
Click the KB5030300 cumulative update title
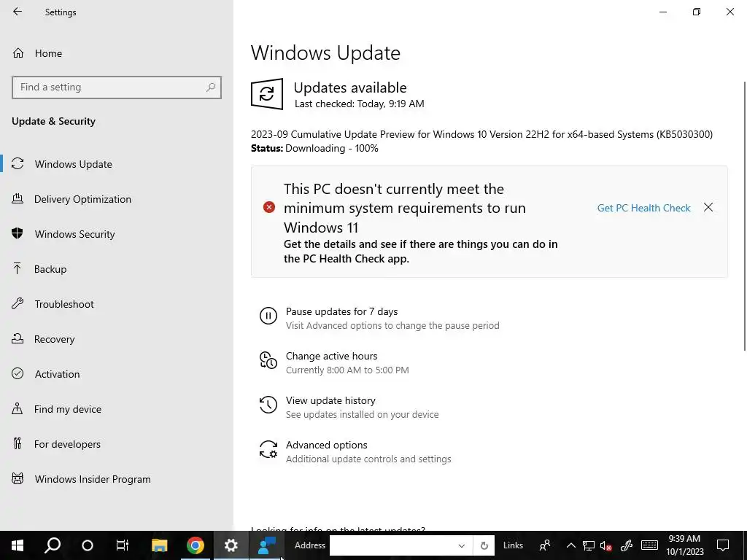481,134
